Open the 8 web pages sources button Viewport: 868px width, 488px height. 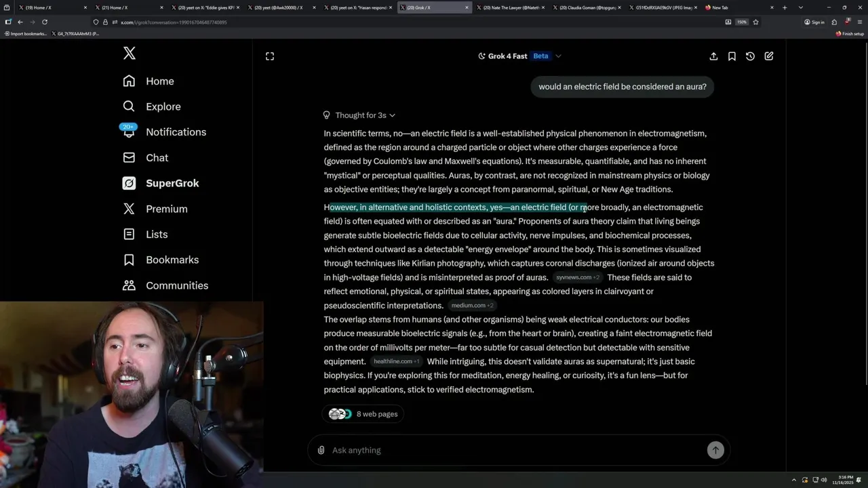pyautogui.click(x=363, y=414)
